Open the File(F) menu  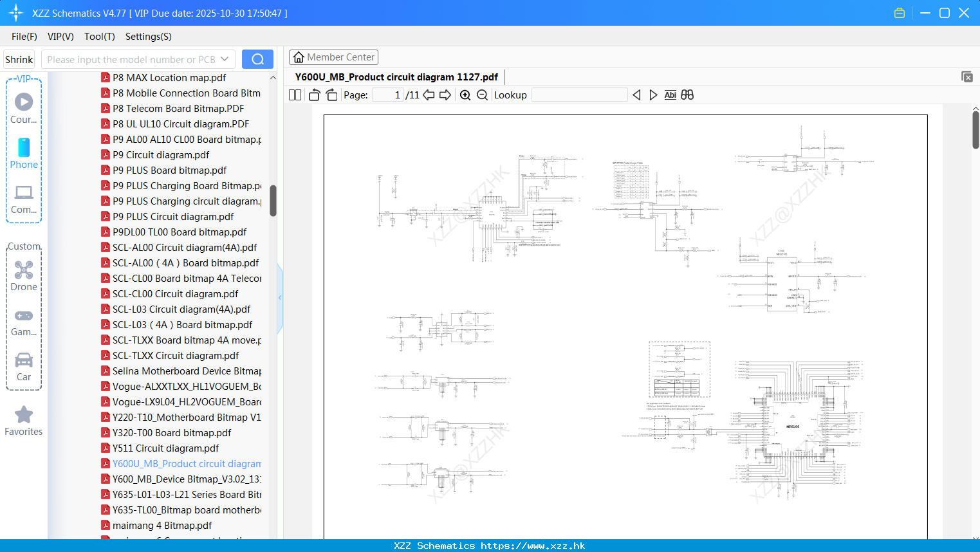click(24, 37)
